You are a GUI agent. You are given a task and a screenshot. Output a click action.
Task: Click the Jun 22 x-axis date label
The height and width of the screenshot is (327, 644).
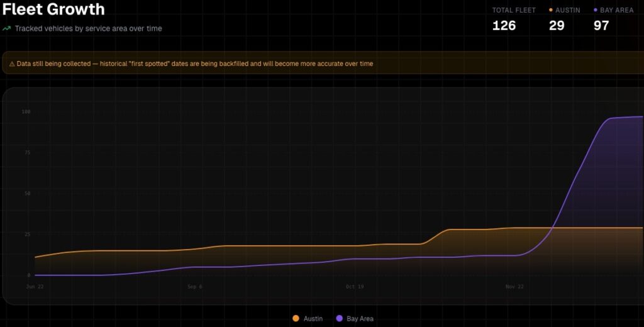click(x=35, y=287)
